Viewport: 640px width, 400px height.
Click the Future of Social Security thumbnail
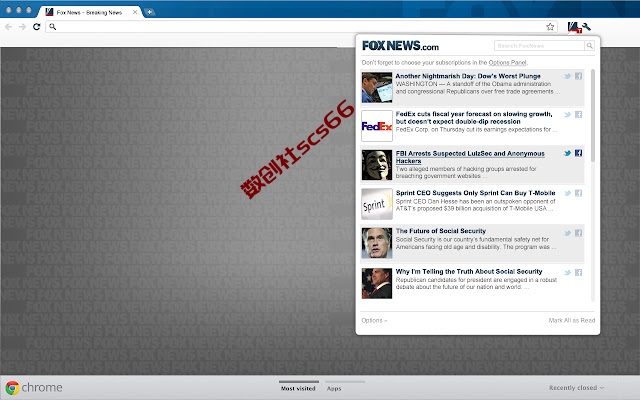(377, 243)
